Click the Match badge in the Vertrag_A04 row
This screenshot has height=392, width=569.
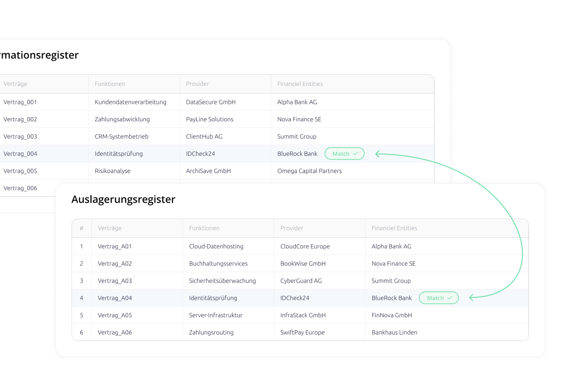pyautogui.click(x=439, y=298)
